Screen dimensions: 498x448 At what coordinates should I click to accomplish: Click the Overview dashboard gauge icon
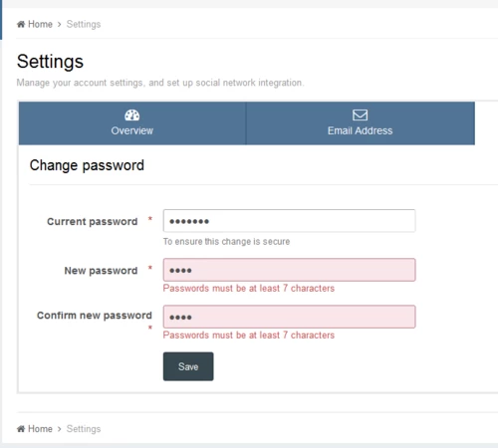pyautogui.click(x=132, y=115)
